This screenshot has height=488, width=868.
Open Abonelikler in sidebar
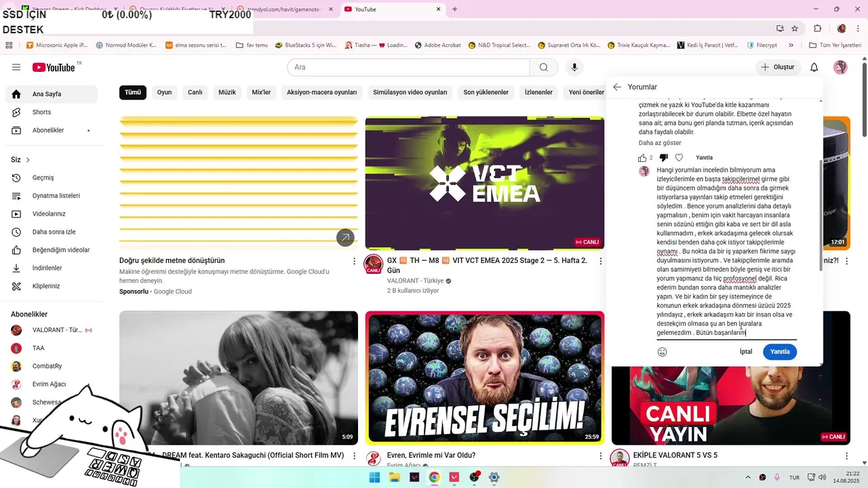[x=52, y=130]
